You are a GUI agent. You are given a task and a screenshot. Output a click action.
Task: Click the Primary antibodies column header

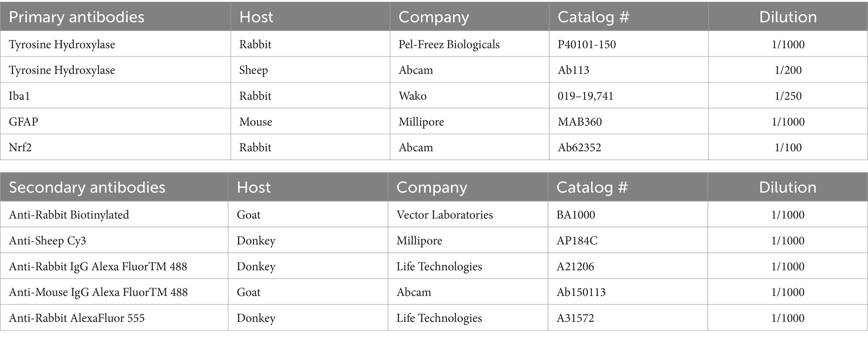click(76, 17)
